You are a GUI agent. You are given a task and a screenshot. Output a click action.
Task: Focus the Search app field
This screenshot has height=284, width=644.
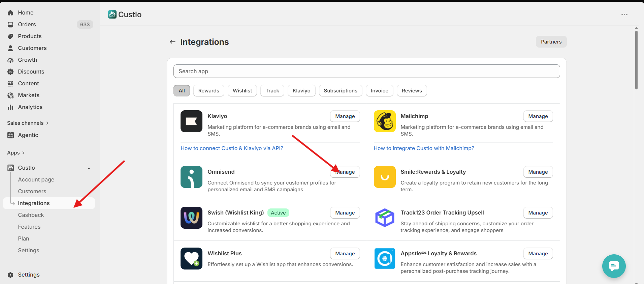pos(366,71)
